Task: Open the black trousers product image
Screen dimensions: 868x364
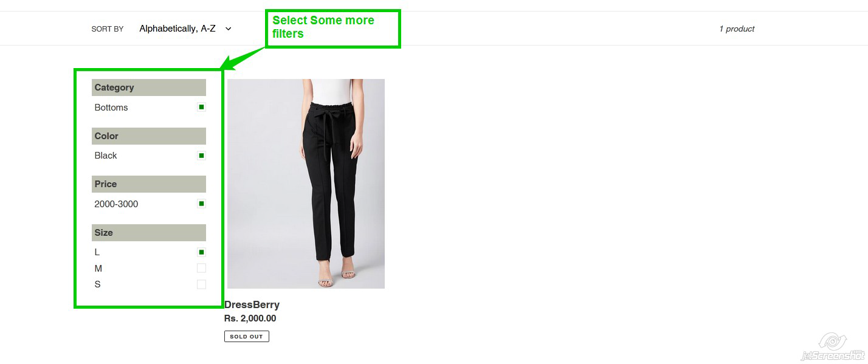Action: coord(306,184)
